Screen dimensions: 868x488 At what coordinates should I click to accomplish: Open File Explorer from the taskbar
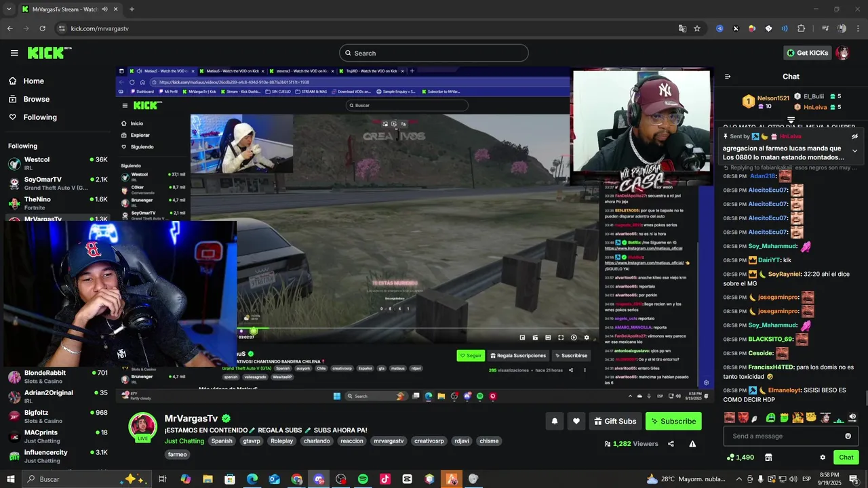pyautogui.click(x=208, y=479)
